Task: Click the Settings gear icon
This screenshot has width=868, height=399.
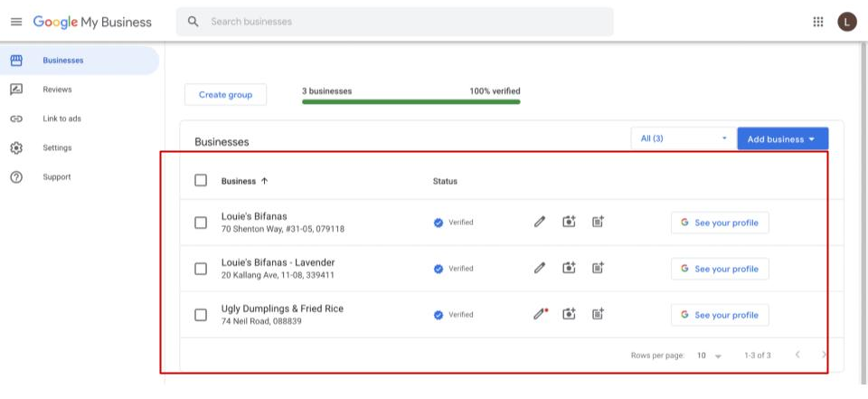Action: pos(16,148)
